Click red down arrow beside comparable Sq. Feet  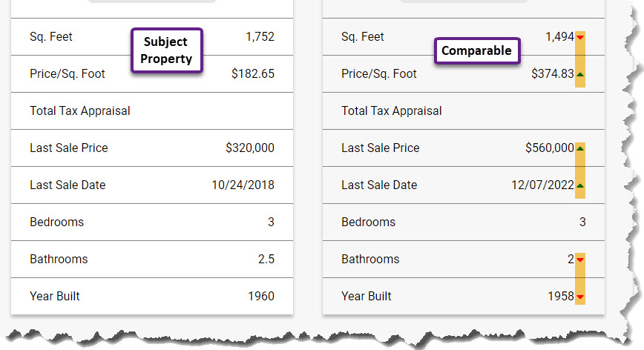tap(580, 37)
